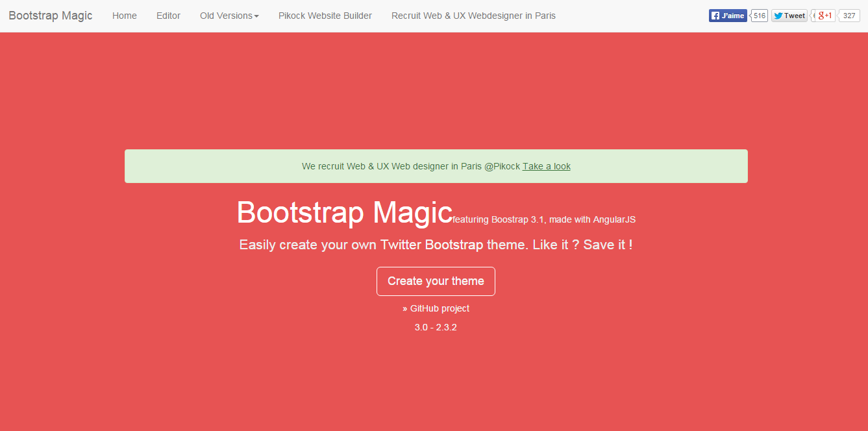
Task: Click the Bootstrap Magic navbar brand
Action: point(51,16)
